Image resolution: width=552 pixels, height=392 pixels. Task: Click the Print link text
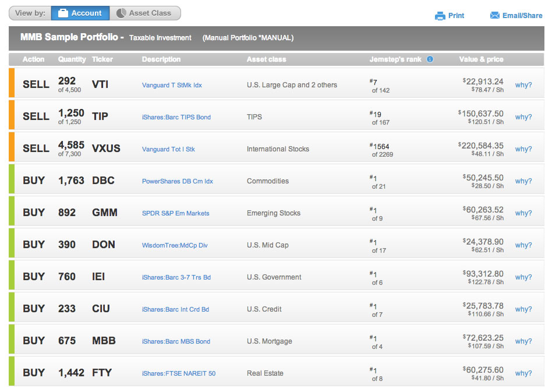456,16
